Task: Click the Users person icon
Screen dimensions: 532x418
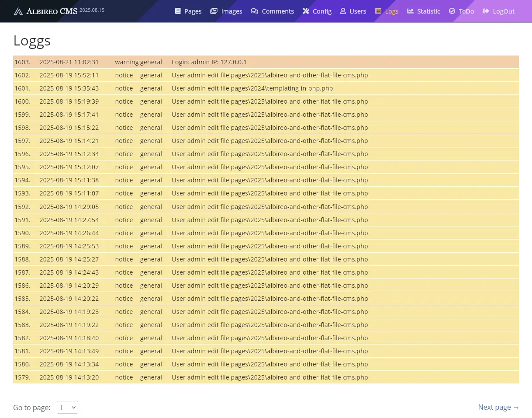Action: coord(343,11)
